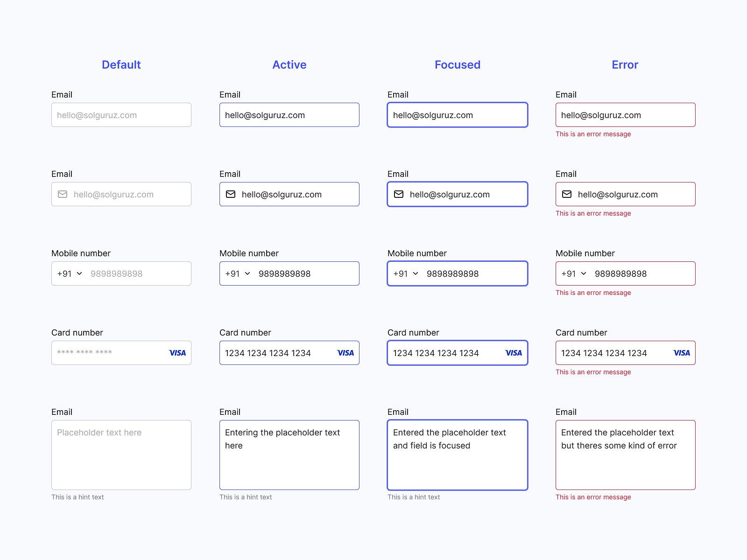
Task: Open the +91 country code selector in Focused column
Action: click(x=406, y=273)
